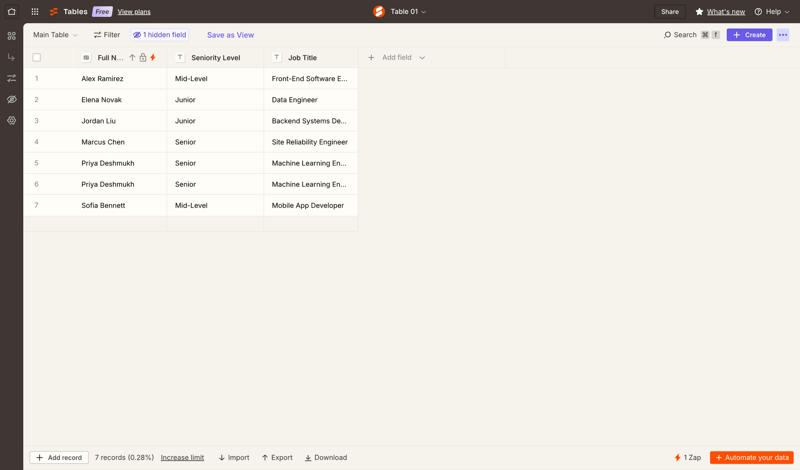Click the Create button

pos(749,35)
